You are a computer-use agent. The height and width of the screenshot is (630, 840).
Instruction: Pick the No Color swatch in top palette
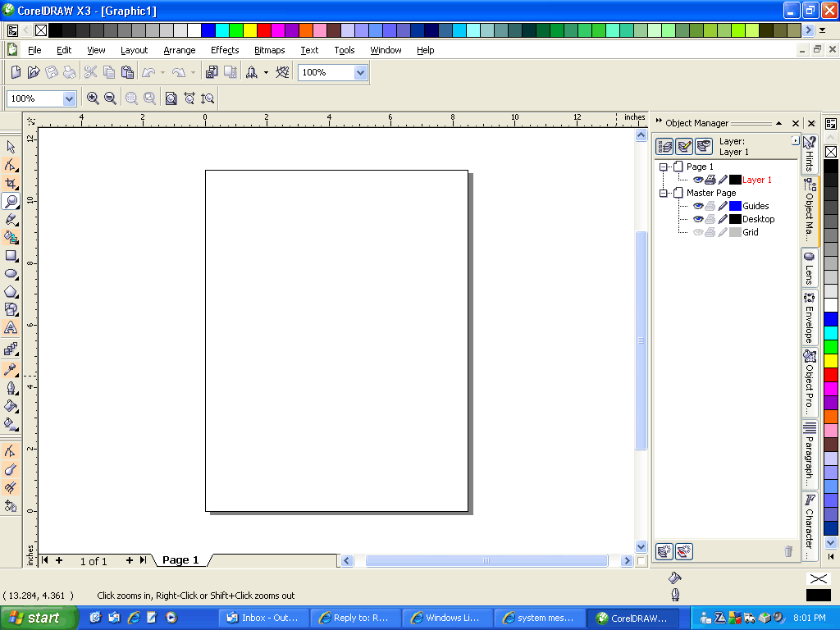click(41, 30)
